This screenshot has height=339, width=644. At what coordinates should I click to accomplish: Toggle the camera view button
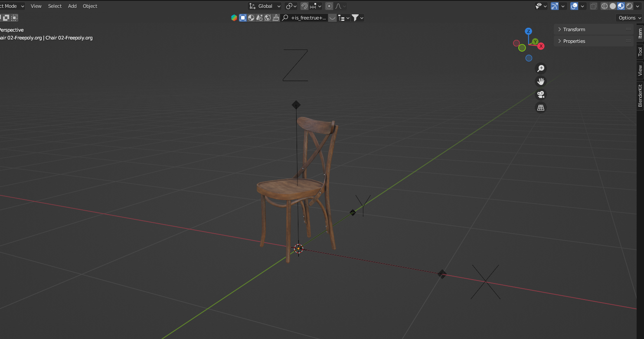[x=541, y=95]
